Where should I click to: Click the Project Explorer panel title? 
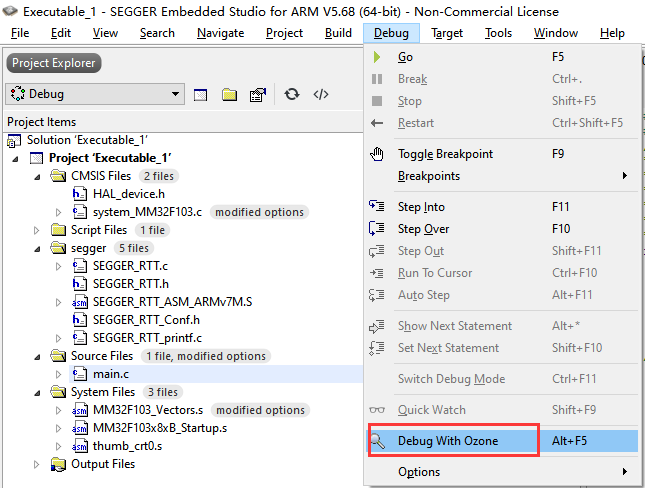point(53,63)
